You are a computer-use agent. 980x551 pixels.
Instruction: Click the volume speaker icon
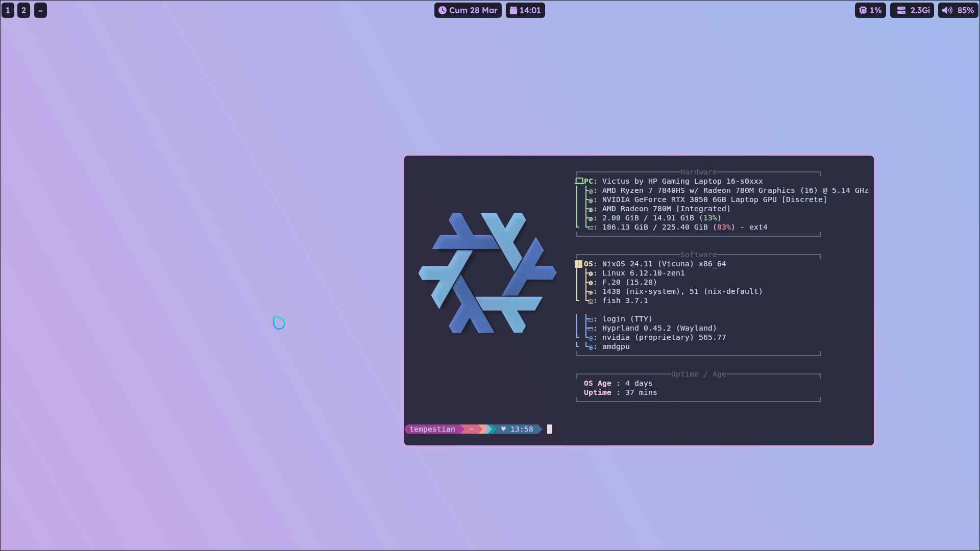point(947,10)
